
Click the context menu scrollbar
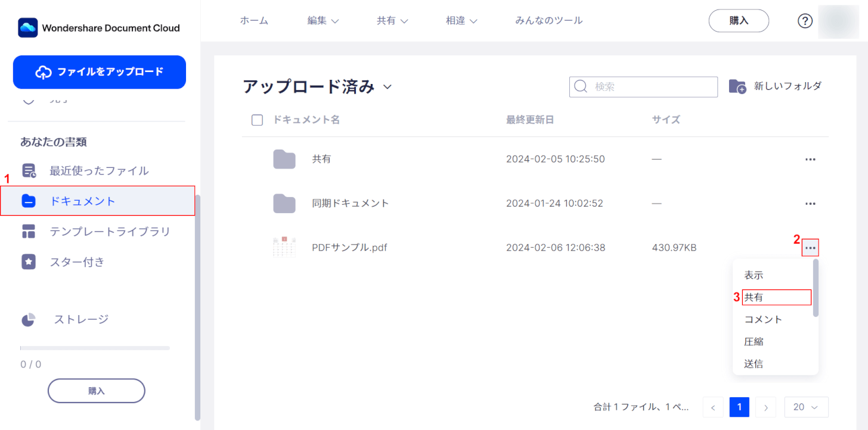coord(816,288)
